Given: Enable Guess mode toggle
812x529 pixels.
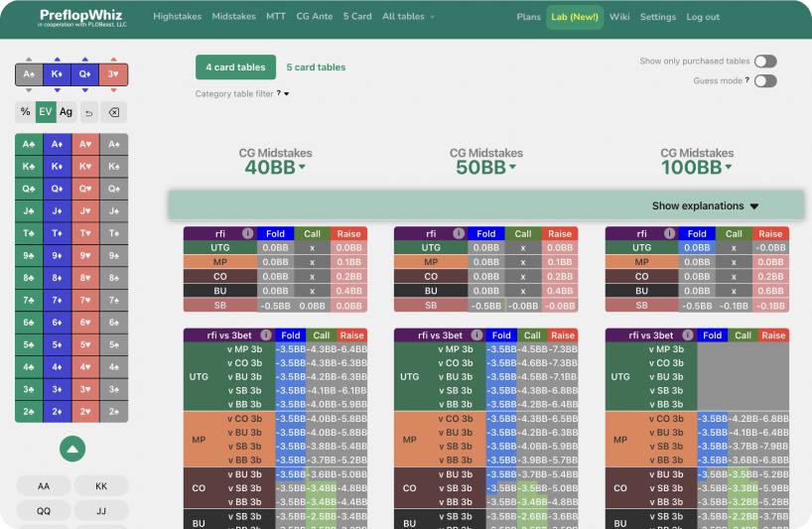Looking at the screenshot, I should 764,80.
